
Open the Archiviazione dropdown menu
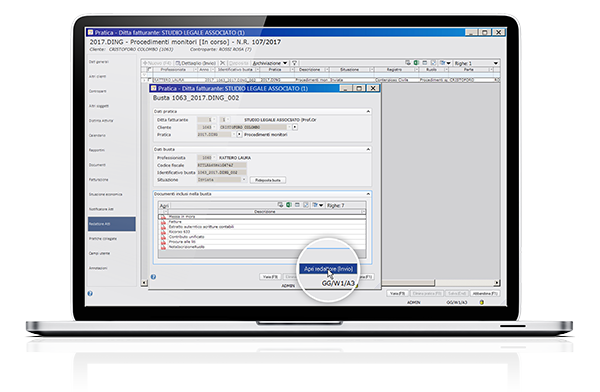[270, 63]
